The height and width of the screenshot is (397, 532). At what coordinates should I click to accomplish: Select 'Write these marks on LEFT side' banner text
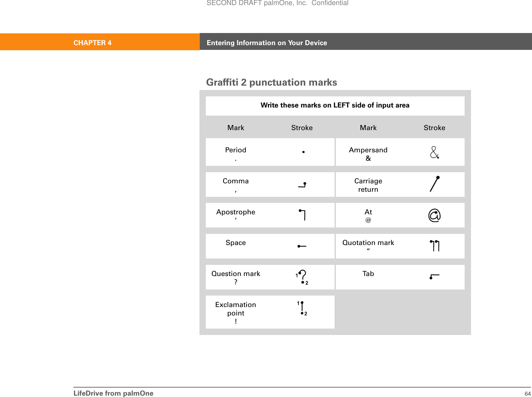tap(335, 105)
